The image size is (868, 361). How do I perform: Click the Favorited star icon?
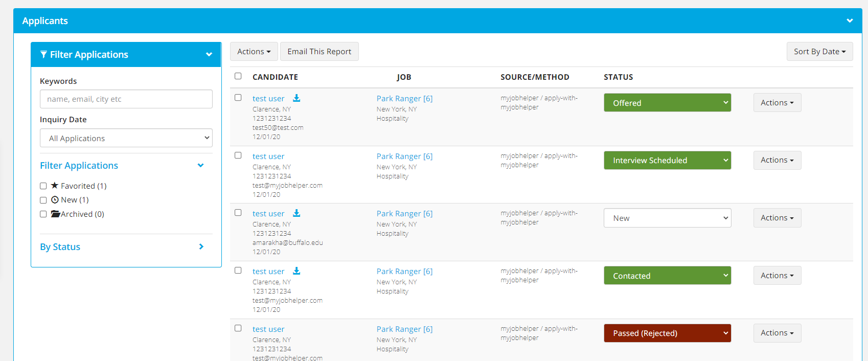[55, 186]
